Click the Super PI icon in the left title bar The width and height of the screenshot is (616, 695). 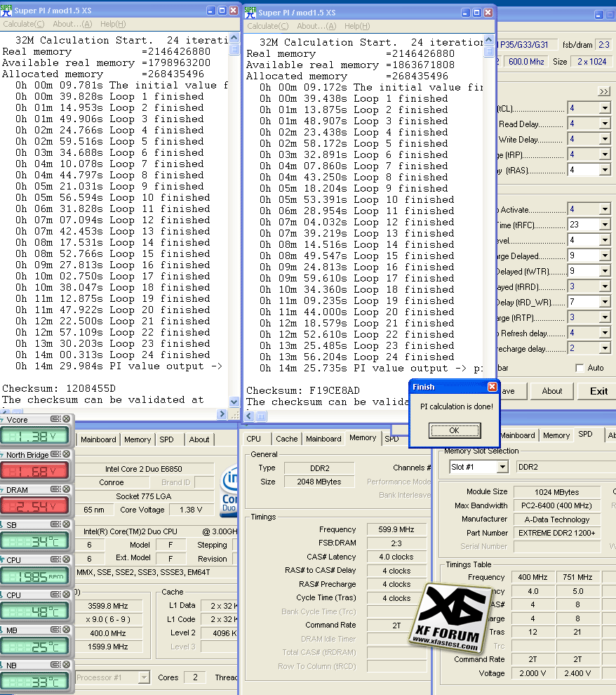7,10
